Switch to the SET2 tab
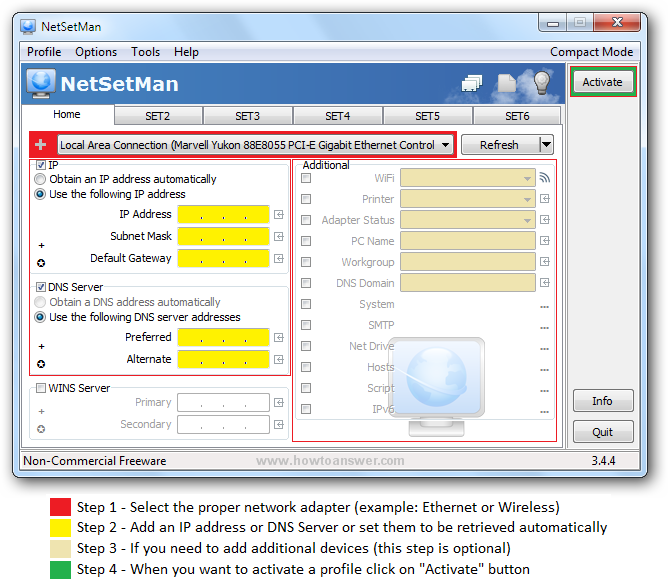 158,116
